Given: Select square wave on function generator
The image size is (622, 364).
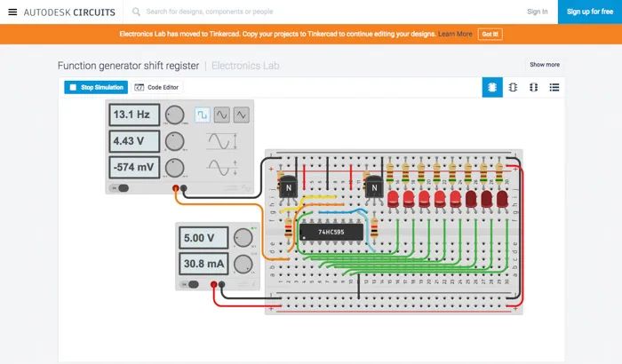Looking at the screenshot, I should (203, 115).
